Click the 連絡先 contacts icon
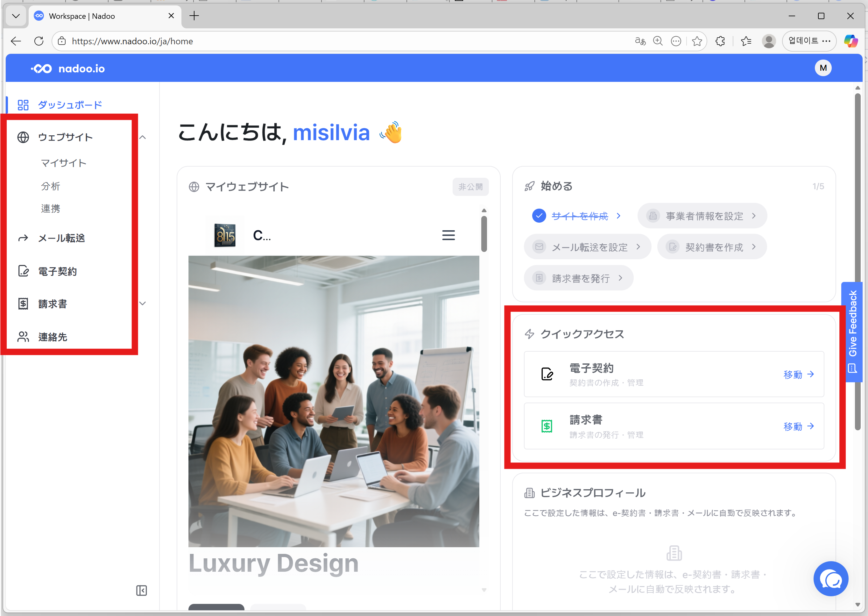Image resolution: width=868 pixels, height=616 pixels. point(23,337)
